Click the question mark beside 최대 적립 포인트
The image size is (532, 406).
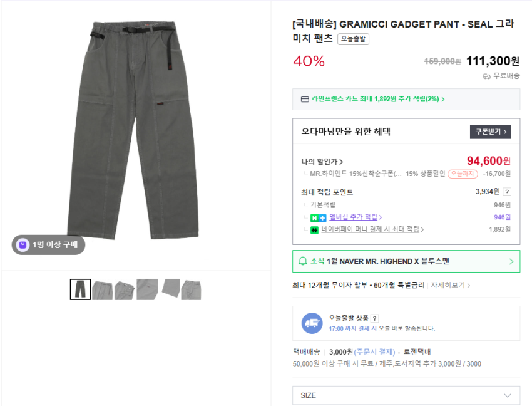tap(507, 192)
